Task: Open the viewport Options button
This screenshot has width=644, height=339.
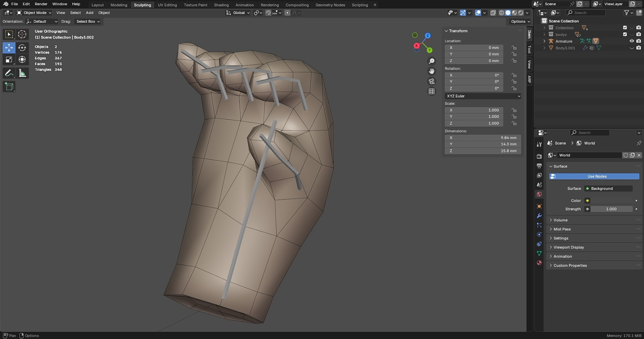Action: 520,21
